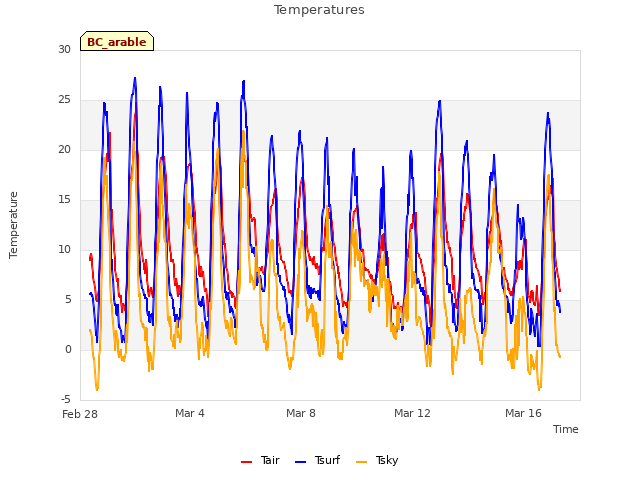Click the 25 y-axis tick label
Screen dimensions: 640x480
pyautogui.click(x=64, y=100)
